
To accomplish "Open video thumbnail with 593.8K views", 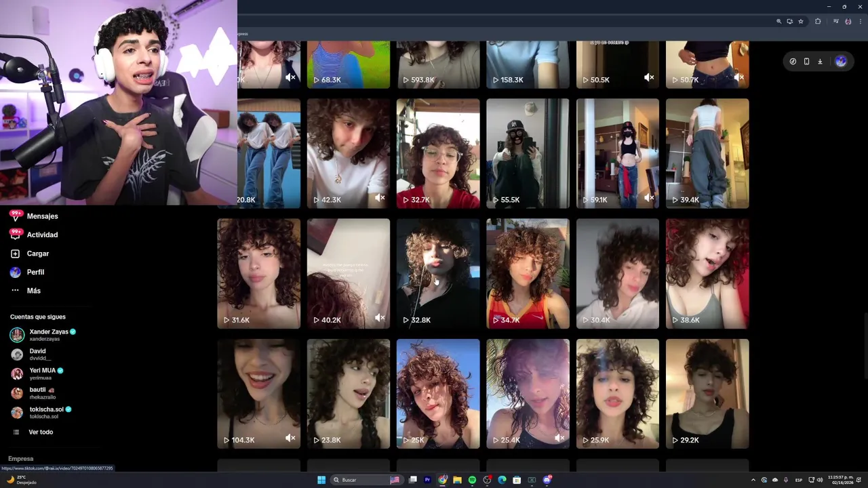I will pyautogui.click(x=438, y=64).
